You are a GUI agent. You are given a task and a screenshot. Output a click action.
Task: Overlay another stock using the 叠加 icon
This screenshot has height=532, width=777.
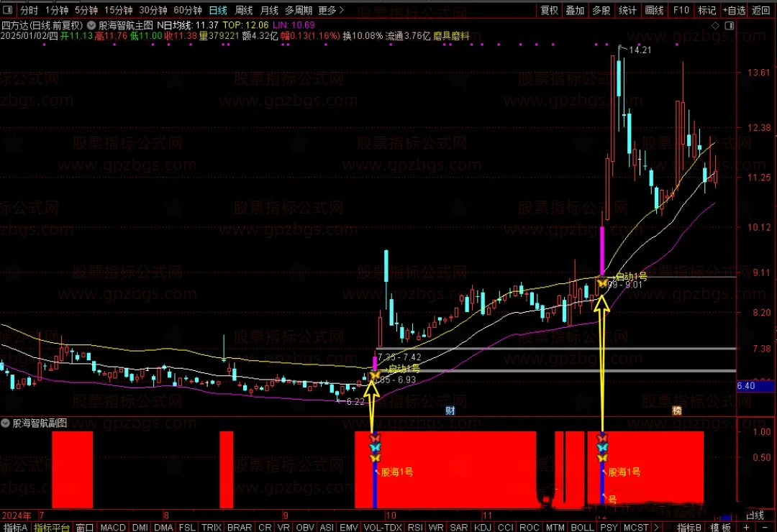pos(575,10)
